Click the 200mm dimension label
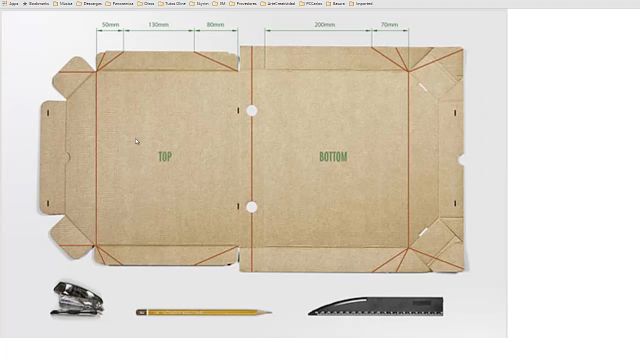The height and width of the screenshot is (360, 640). point(325,24)
